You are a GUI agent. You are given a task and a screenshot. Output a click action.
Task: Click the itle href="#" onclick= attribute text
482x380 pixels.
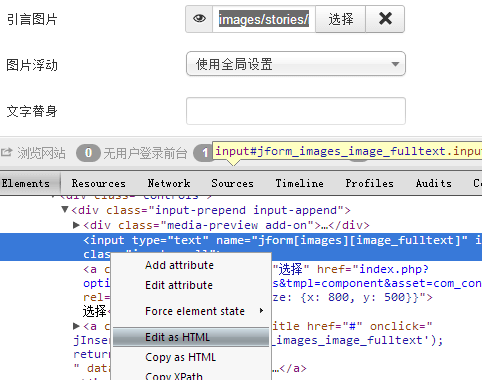pos(352,326)
